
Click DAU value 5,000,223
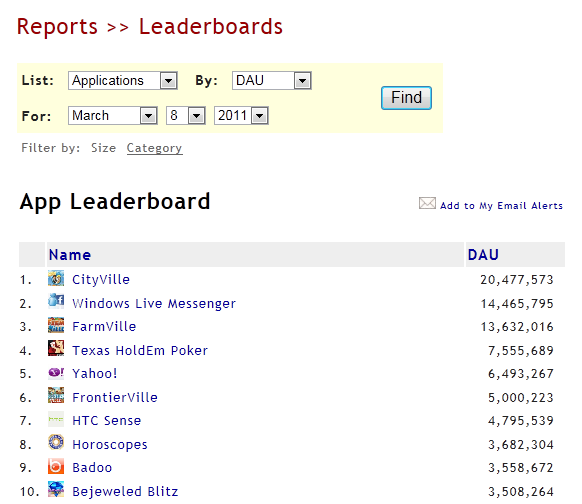[x=521, y=397]
